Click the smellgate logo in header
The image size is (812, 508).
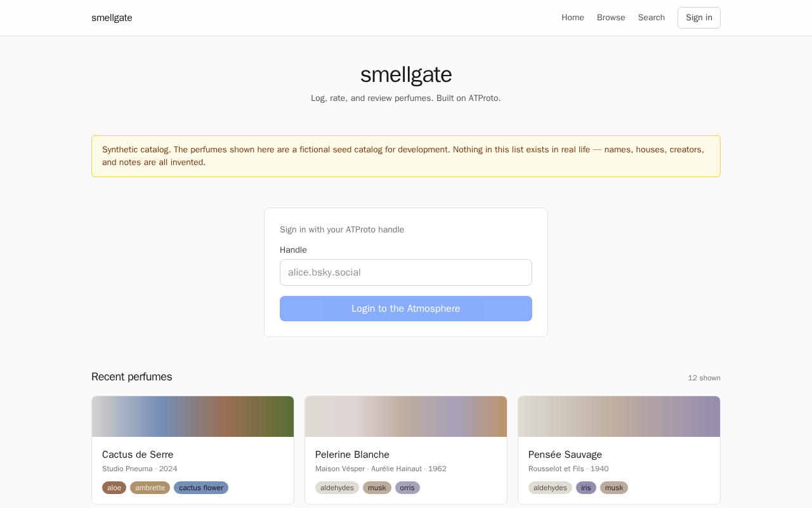[112, 18]
